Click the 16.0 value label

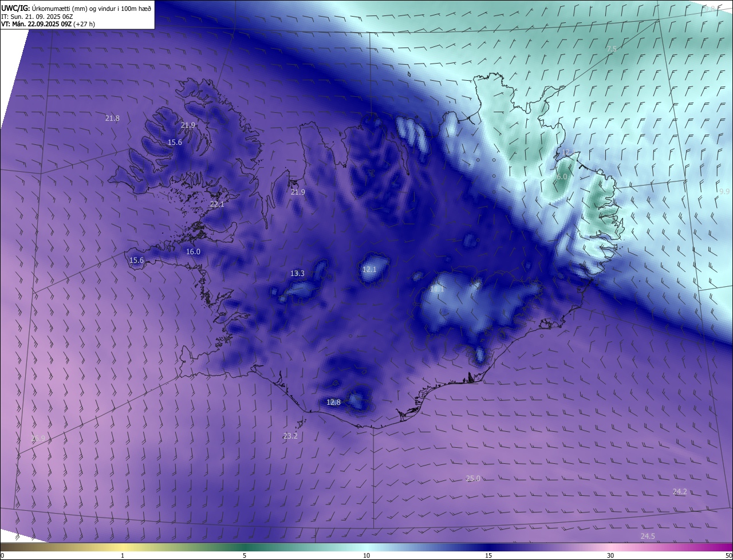pos(194,251)
